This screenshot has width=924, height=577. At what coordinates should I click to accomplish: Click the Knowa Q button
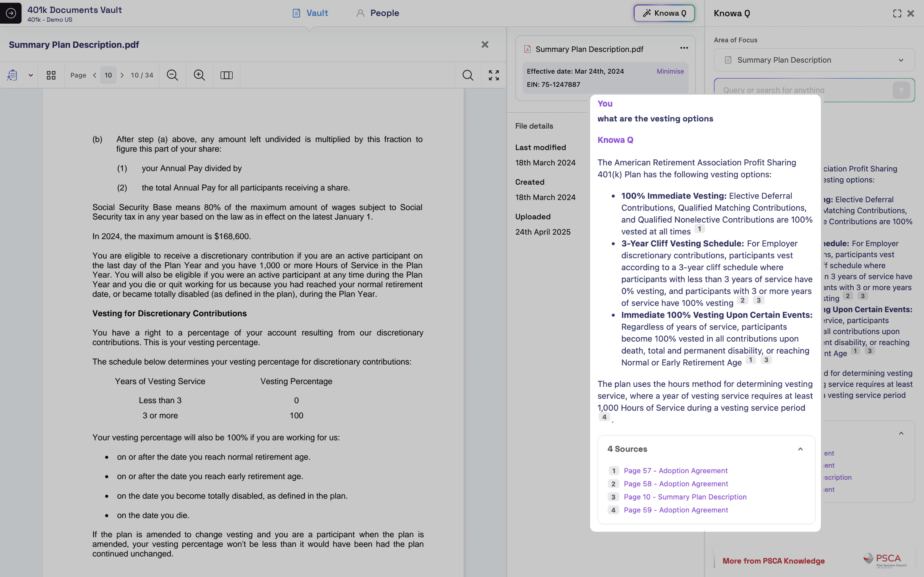click(664, 13)
